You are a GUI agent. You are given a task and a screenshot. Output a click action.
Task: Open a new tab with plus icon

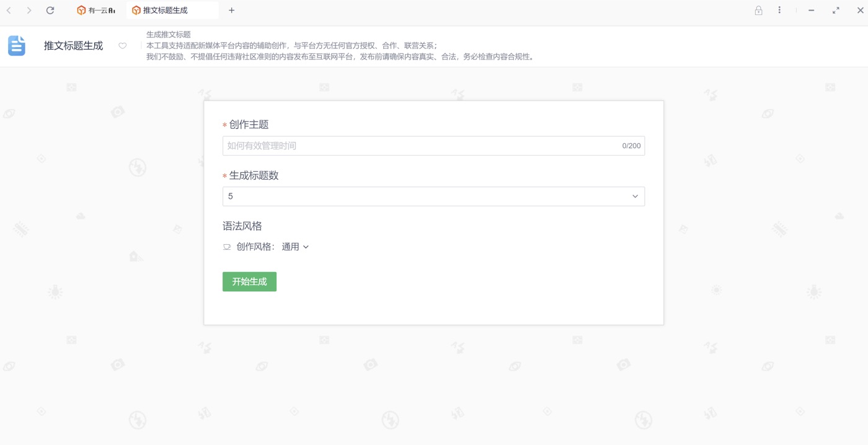(x=231, y=11)
